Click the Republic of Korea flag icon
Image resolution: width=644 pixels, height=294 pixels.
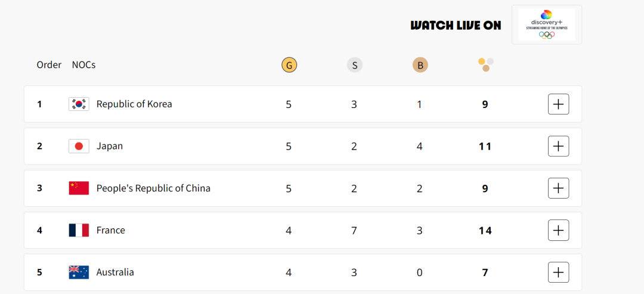[x=79, y=104]
